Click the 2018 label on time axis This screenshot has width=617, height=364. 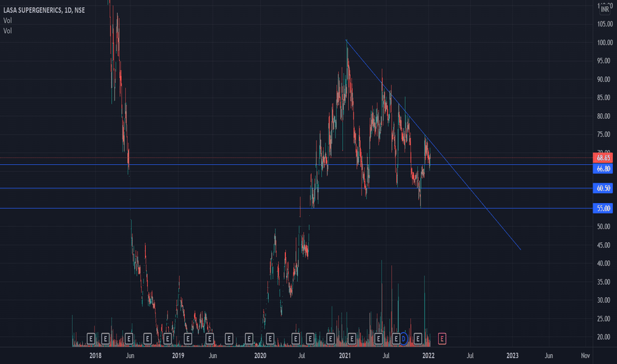(95, 355)
